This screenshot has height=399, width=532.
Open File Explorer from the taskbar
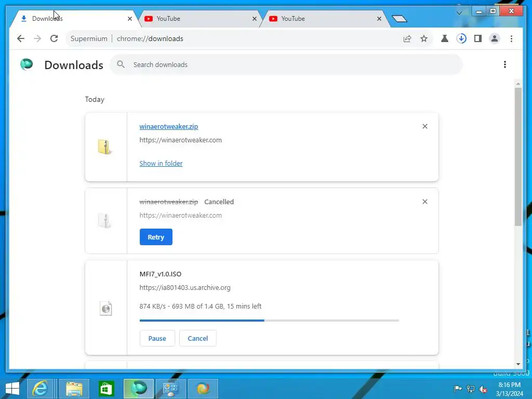74,389
